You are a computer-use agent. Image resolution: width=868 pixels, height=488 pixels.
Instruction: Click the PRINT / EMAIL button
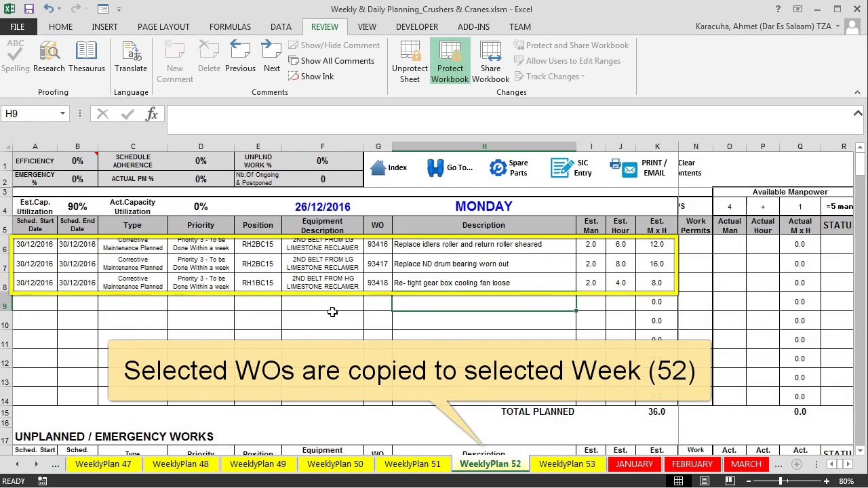point(639,168)
